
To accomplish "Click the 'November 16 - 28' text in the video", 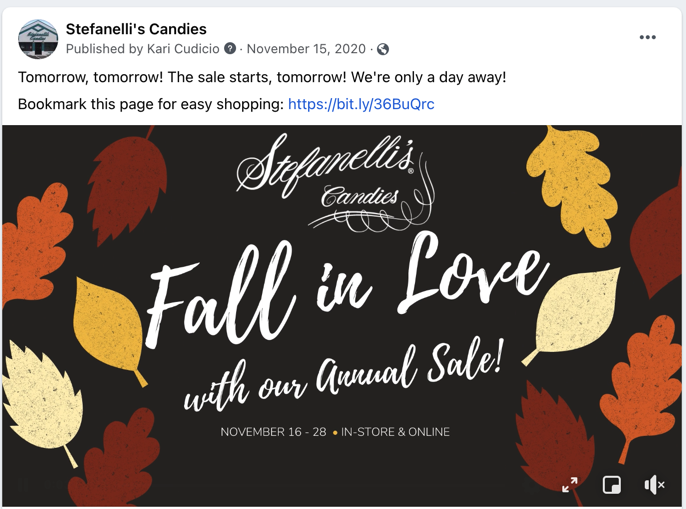I will point(273,432).
